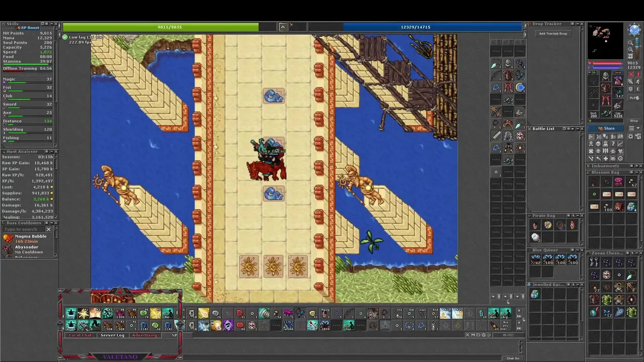The image size is (644, 362).
Task: Select Abyssador boss entry
Action: click(29, 249)
